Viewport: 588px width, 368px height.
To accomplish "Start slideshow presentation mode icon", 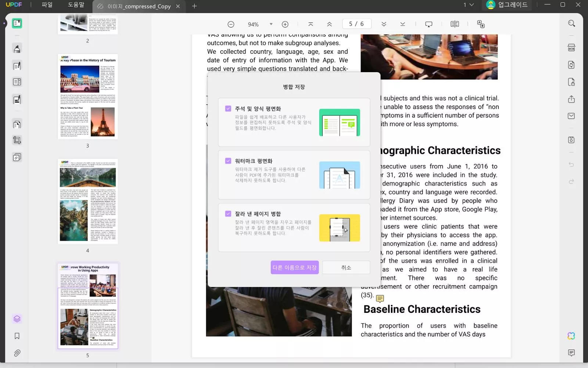I will click(x=429, y=24).
